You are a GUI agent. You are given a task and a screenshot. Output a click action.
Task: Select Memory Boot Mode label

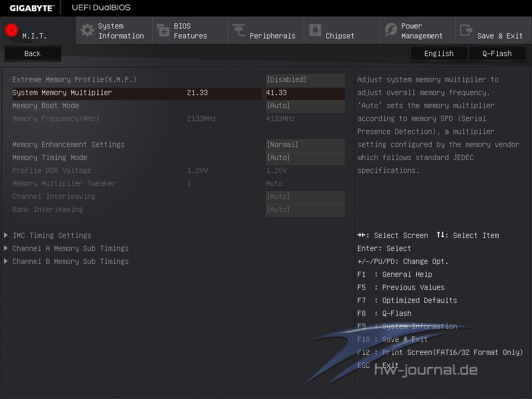[x=46, y=106]
